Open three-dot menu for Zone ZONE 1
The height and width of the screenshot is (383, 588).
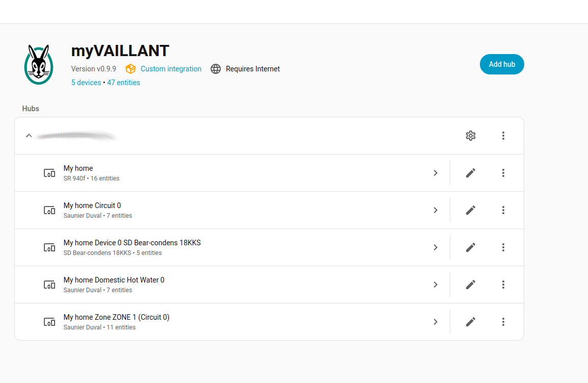pos(503,322)
